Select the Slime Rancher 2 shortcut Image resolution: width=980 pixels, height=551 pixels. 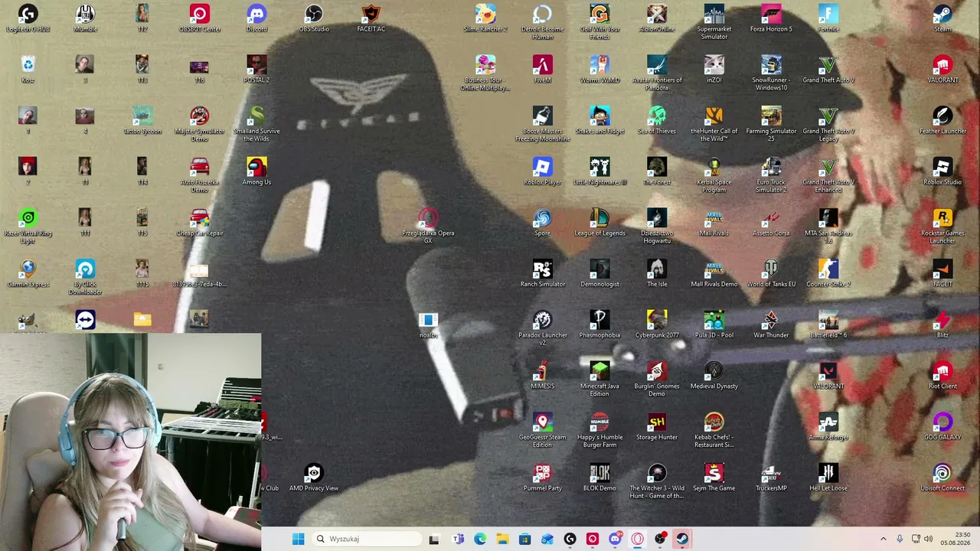[485, 18]
